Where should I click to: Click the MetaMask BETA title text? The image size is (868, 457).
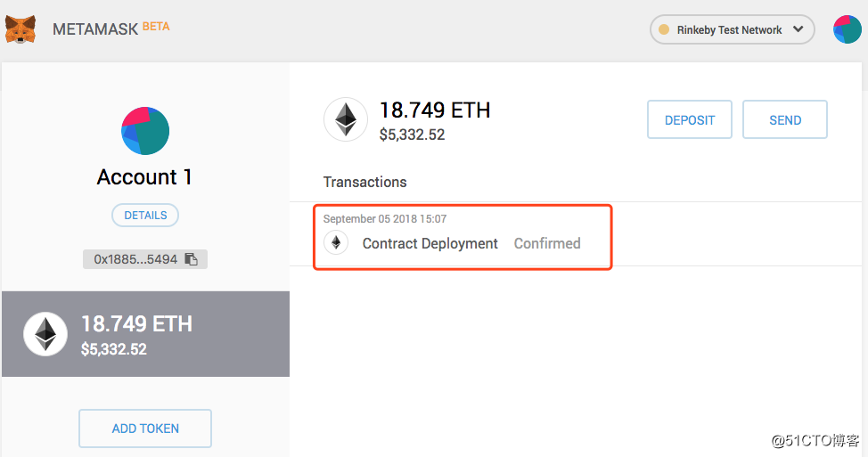coord(111,29)
